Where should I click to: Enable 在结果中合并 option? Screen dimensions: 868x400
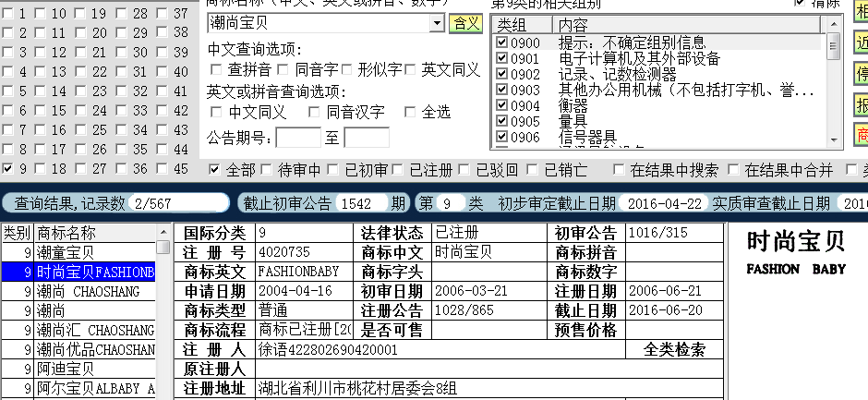pos(733,170)
